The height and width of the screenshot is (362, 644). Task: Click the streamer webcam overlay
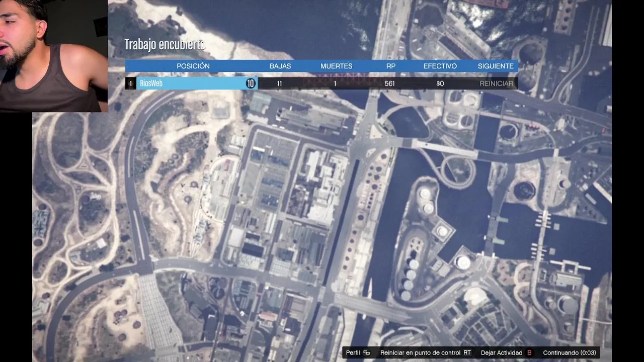(54, 56)
